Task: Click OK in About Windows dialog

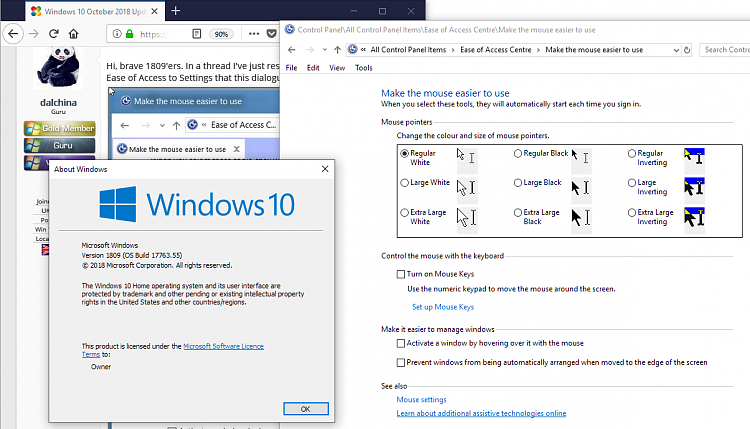Action: [306, 409]
